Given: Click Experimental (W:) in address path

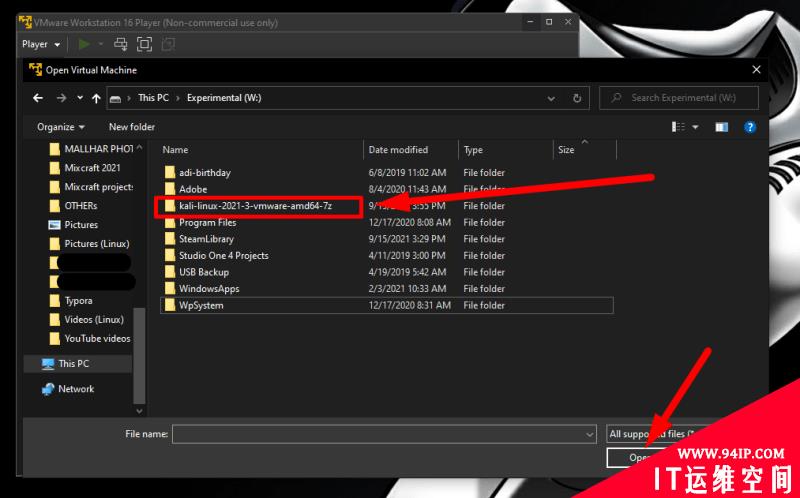Looking at the screenshot, I should 224,98.
